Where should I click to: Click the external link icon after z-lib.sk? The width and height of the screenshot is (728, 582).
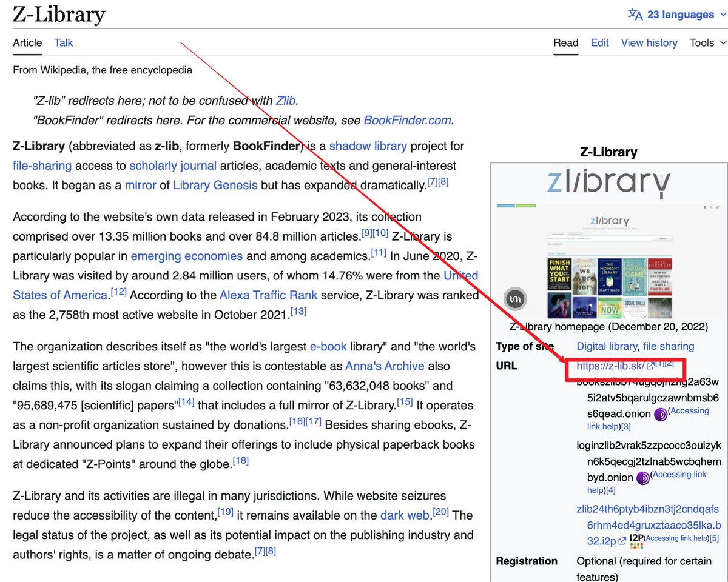tap(650, 366)
